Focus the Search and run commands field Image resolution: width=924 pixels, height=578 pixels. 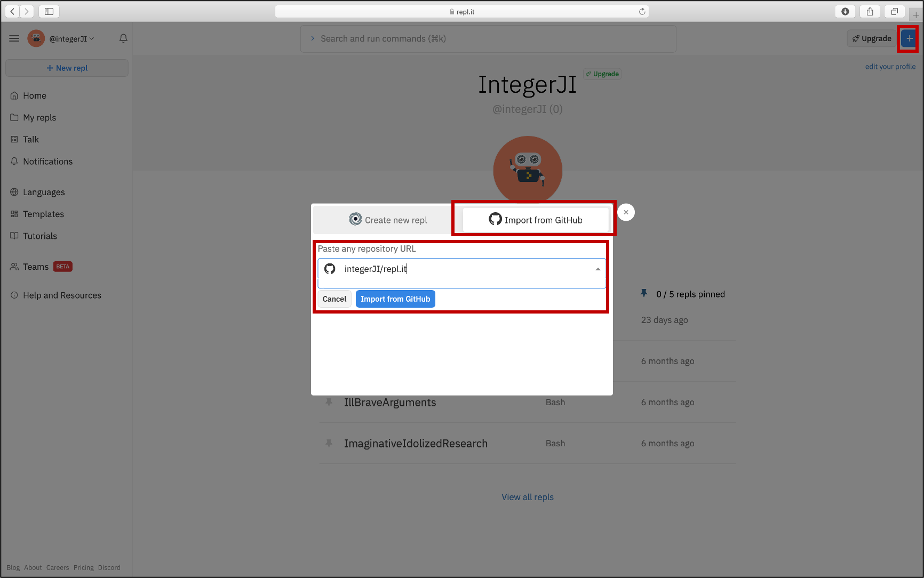pos(488,38)
